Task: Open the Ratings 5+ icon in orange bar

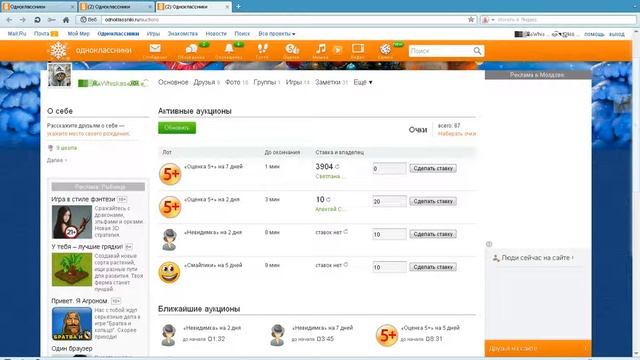Action: tap(292, 49)
